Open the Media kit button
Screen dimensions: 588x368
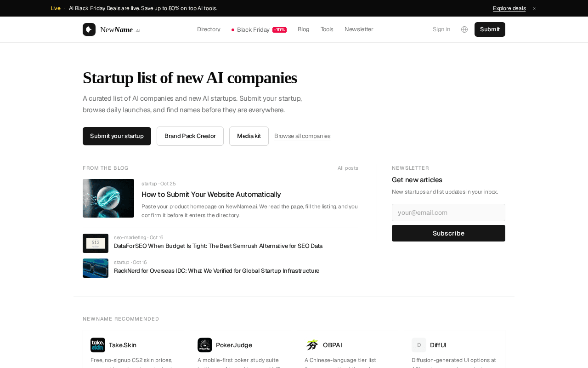coord(249,136)
